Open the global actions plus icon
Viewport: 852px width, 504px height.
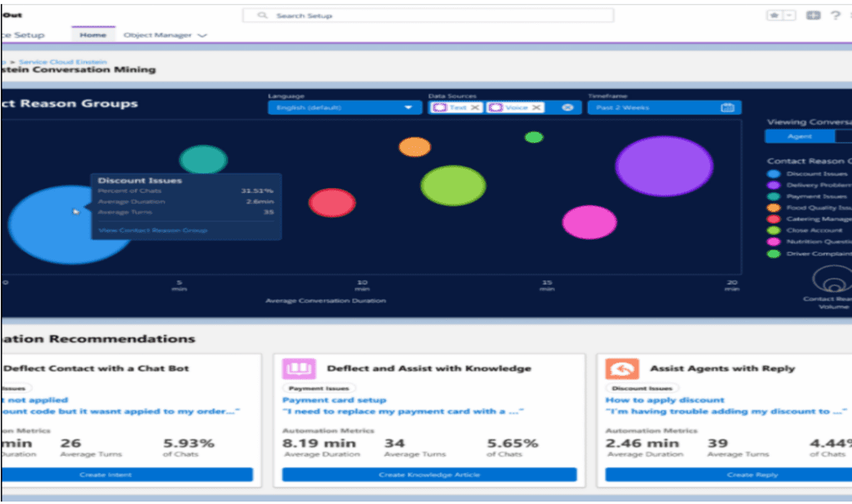tap(813, 16)
